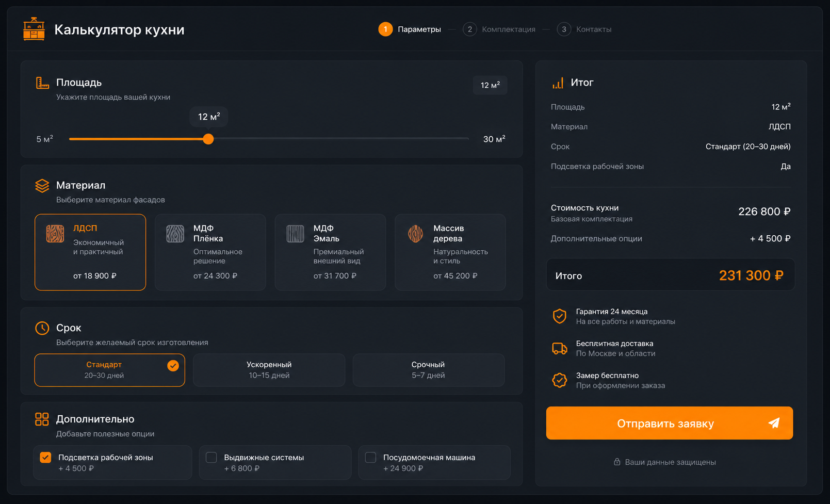
Task: Select Срочный 5–7 дней term
Action: (429, 370)
